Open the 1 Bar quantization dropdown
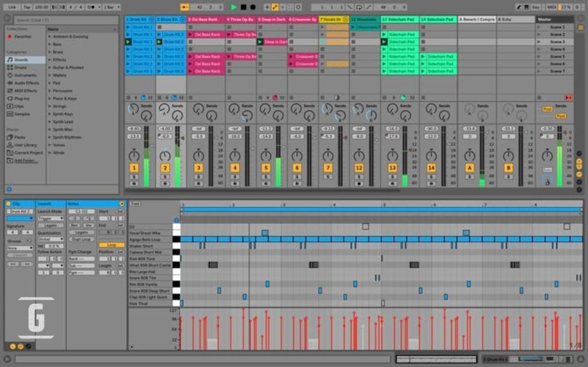This screenshot has height=367, width=588. click(x=111, y=7)
